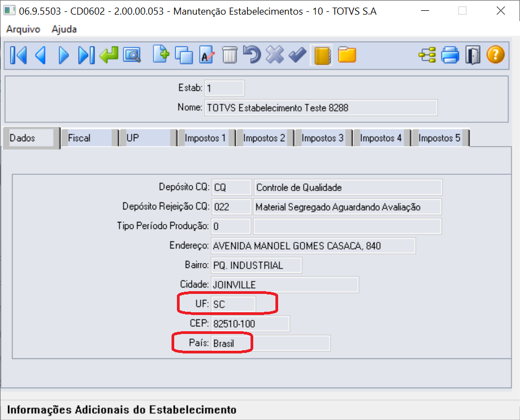Click the País field Brasil
The image size is (520, 420).
click(x=271, y=343)
